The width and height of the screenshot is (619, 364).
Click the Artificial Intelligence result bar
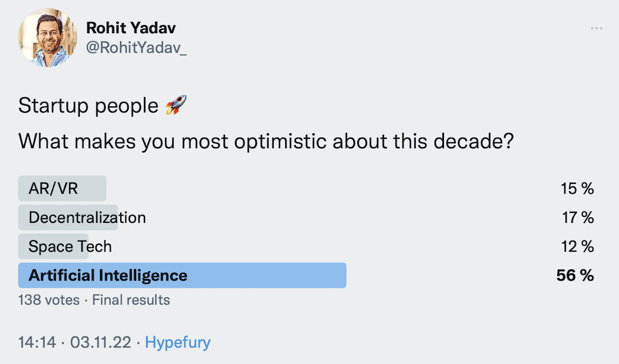pyautogui.click(x=182, y=275)
